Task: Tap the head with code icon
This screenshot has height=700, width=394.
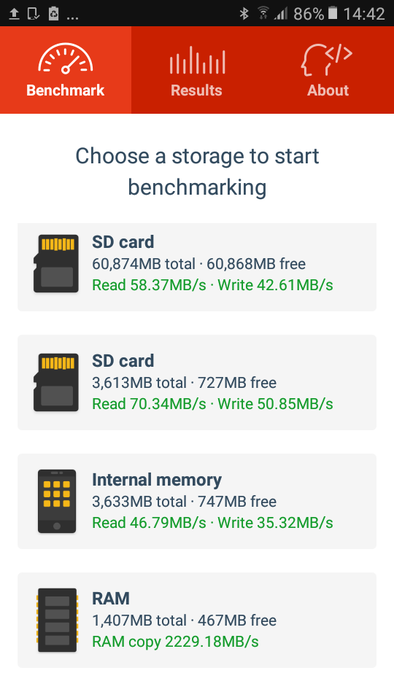Action: (x=326, y=60)
